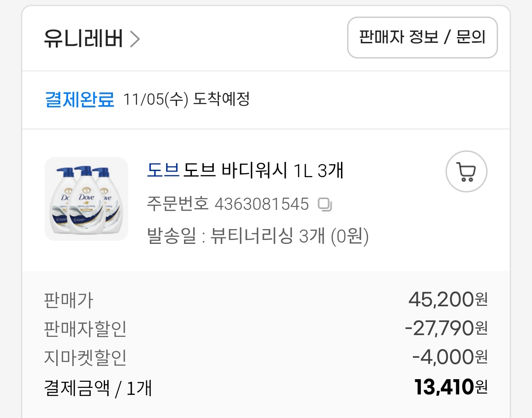Expand the chevron next to 유니레버

tap(135, 40)
